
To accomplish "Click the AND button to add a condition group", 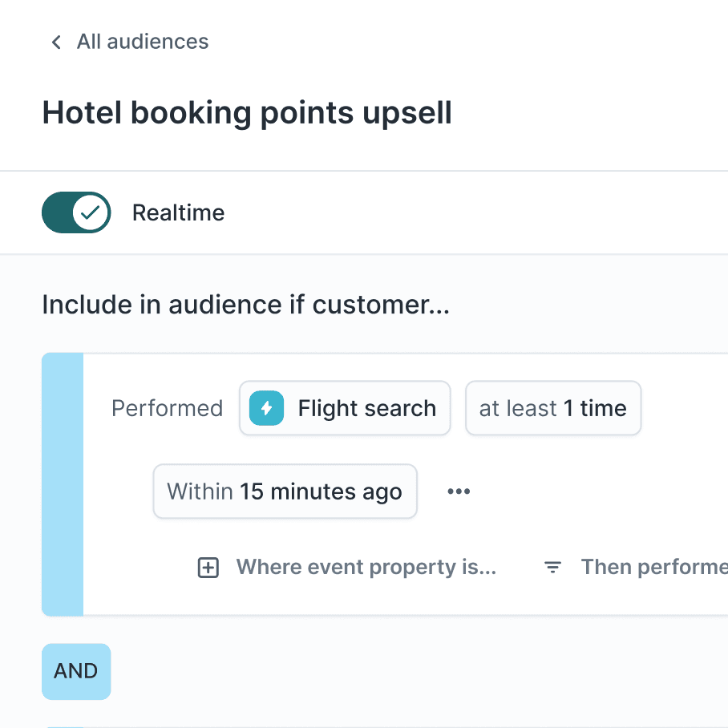I will tap(76, 672).
